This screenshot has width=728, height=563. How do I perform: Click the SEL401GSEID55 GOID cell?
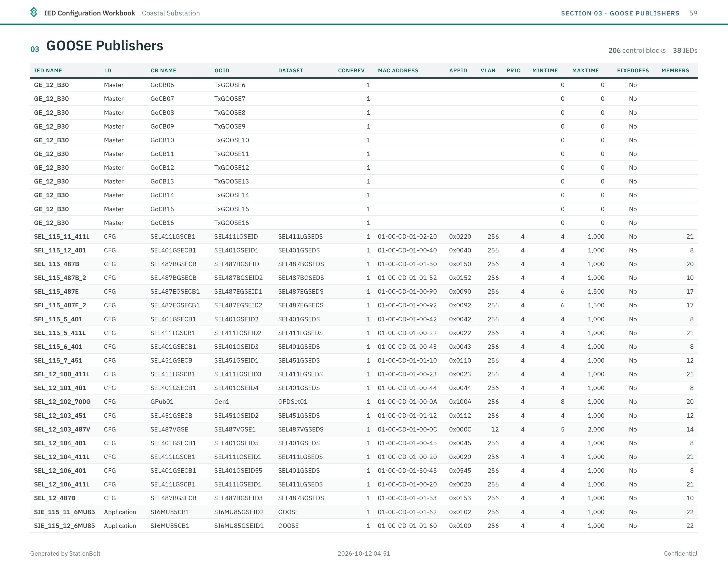(238, 471)
